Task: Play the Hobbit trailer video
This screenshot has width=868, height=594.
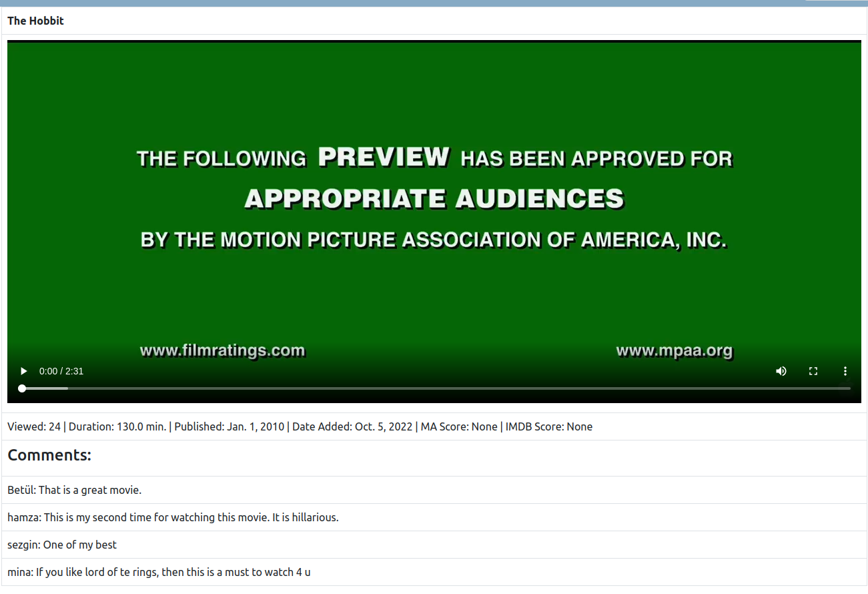Action: tap(24, 371)
